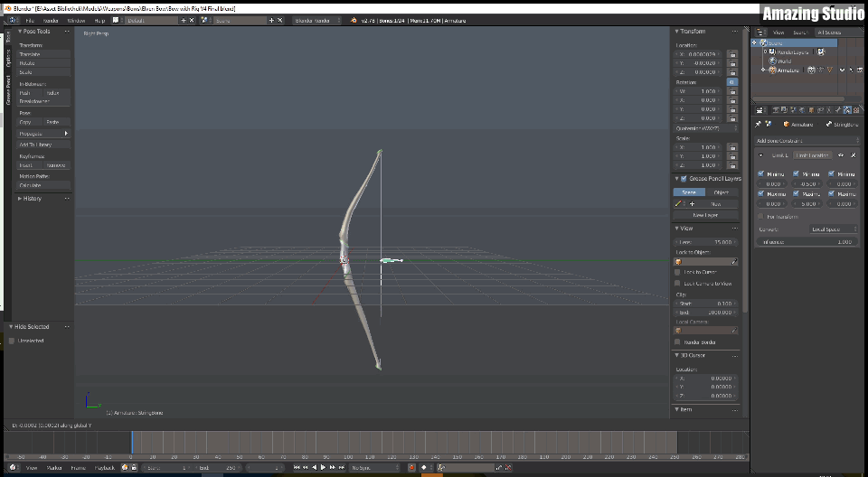Screen dimensions: 868x477
Task: Click the play animation button in the timeline
Action: click(323, 468)
